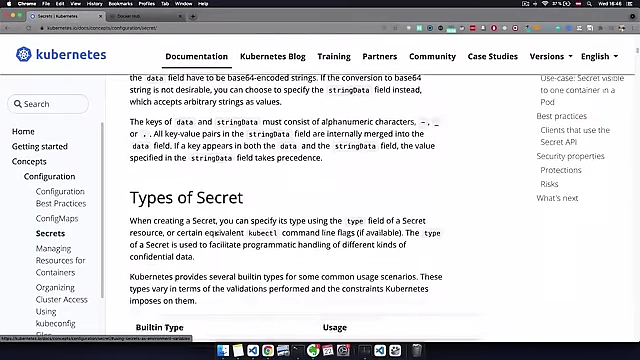The width and height of the screenshot is (640, 360).
Task: Click the Builtin Type column header
Action: 160,327
